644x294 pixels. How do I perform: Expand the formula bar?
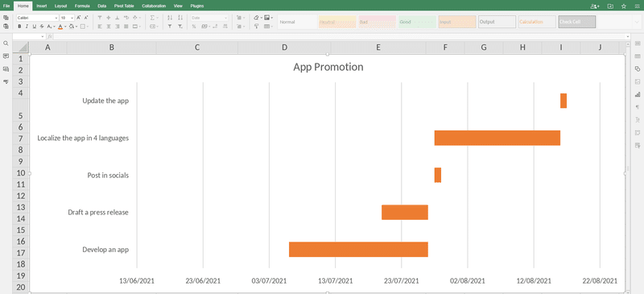click(x=628, y=36)
